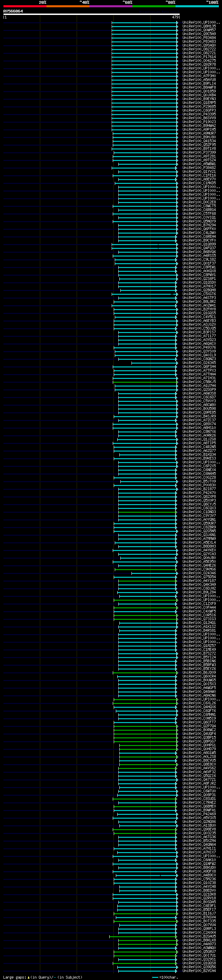This screenshot has height=980, width=222.
Task: Click hit label UniRef100_P43395
Action: (x=199, y=114)
